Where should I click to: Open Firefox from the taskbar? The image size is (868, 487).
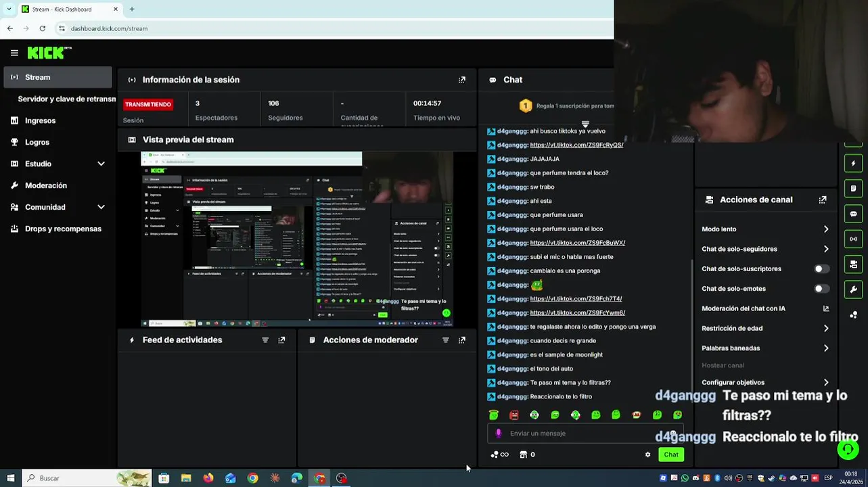pyautogui.click(x=208, y=478)
